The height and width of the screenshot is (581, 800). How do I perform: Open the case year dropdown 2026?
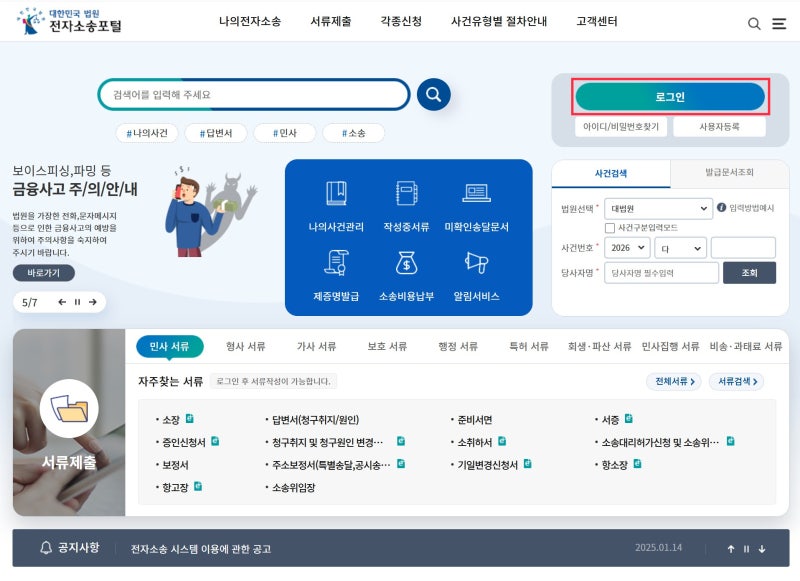tap(627, 248)
